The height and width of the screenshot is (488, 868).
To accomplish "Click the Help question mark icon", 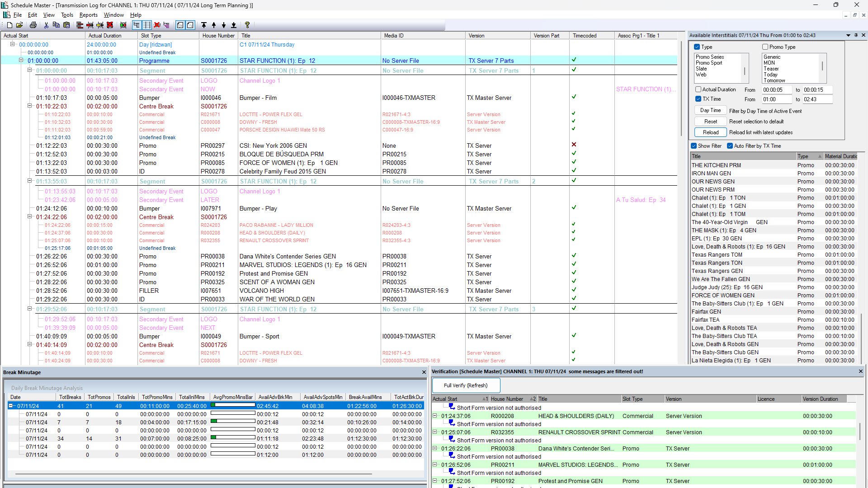I will (x=247, y=25).
